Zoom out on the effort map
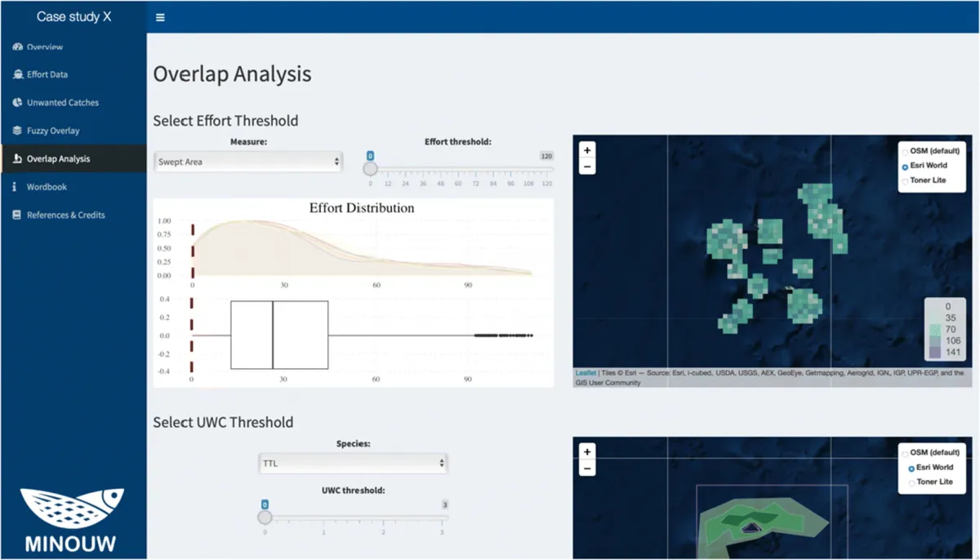The image size is (980, 560). (x=587, y=167)
